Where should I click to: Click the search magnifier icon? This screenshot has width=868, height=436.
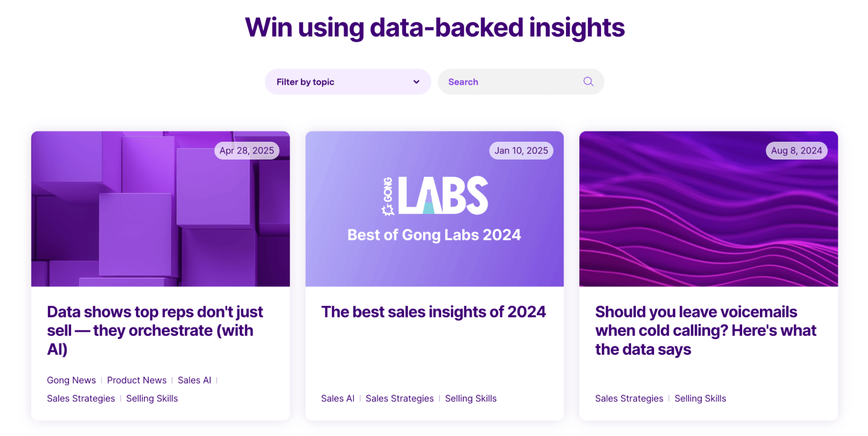click(x=588, y=82)
